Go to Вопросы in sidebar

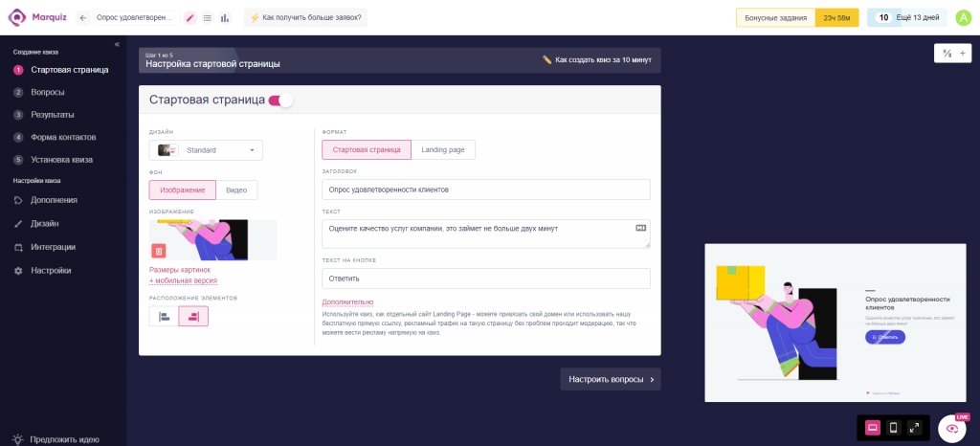pos(48,92)
